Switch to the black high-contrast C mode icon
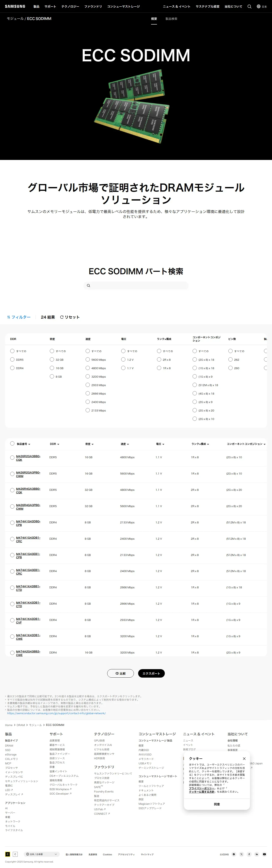 [8, 854]
